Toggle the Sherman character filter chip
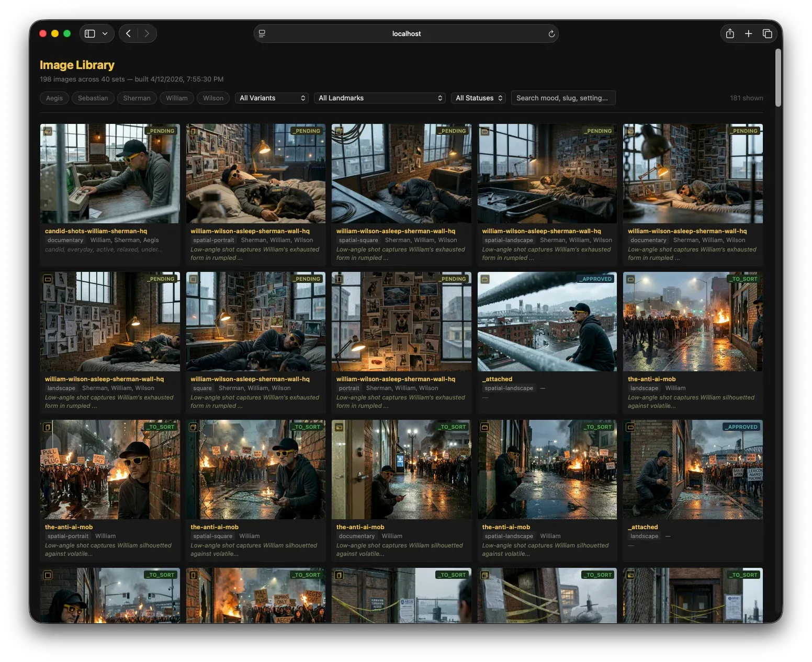Viewport: 812px width, 662px height. (137, 98)
